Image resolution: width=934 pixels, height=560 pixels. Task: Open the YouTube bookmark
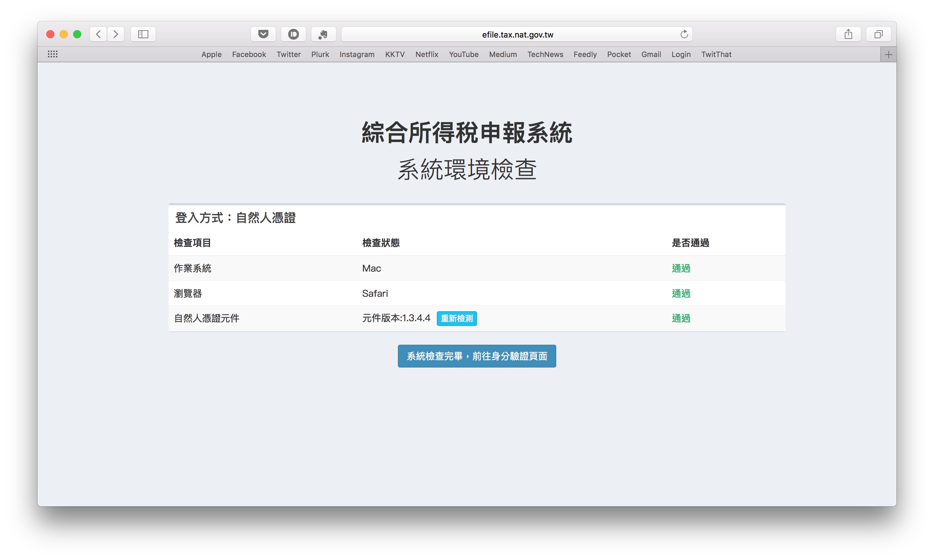[464, 54]
